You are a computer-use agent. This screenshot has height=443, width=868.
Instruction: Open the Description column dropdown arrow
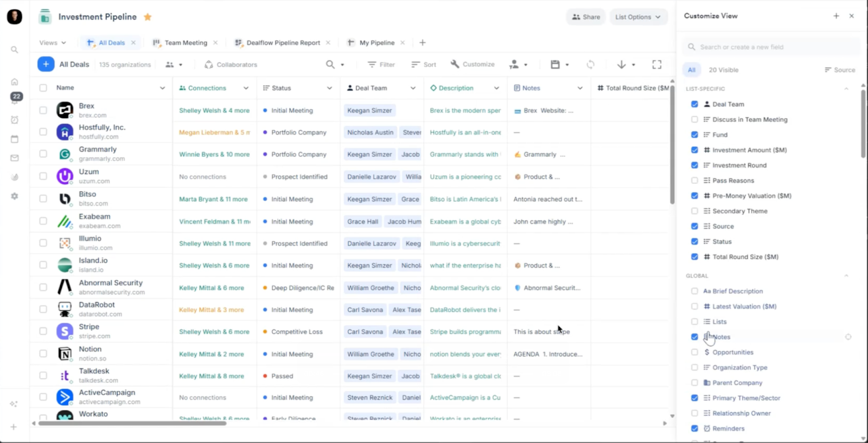coord(496,88)
